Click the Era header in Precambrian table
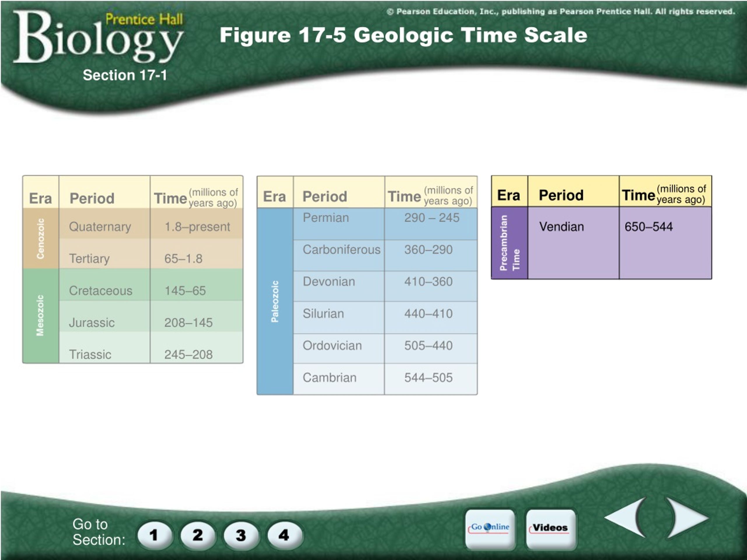747x560 pixels. [x=509, y=195]
